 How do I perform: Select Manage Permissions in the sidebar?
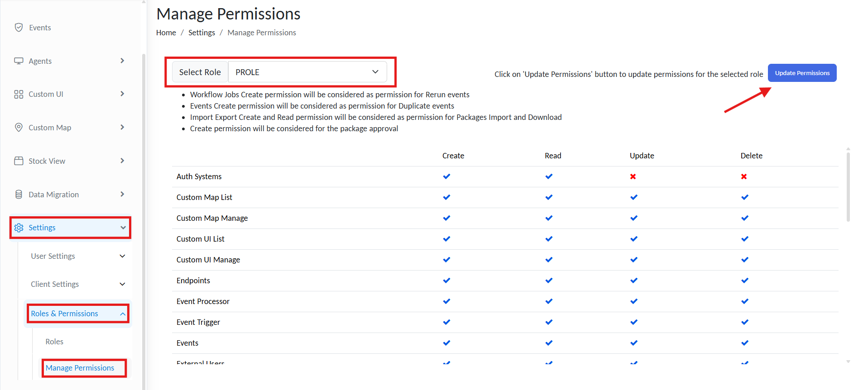tap(80, 368)
